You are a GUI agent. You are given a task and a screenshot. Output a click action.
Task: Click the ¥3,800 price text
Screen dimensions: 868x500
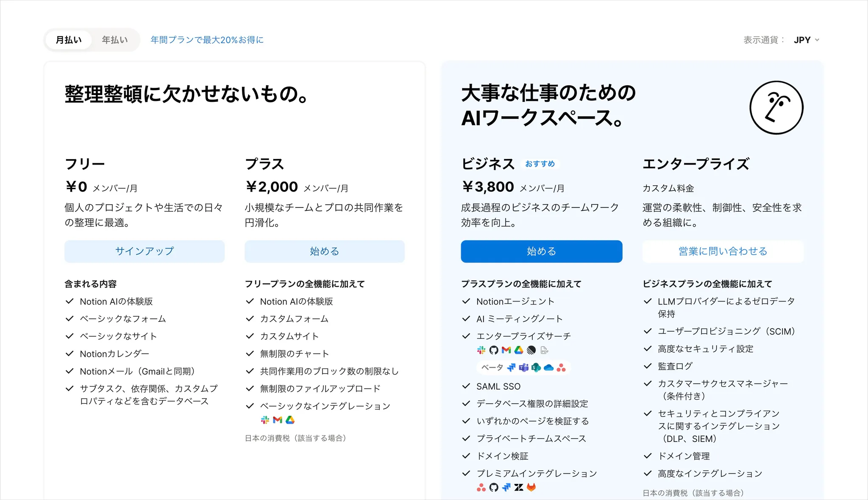(488, 187)
